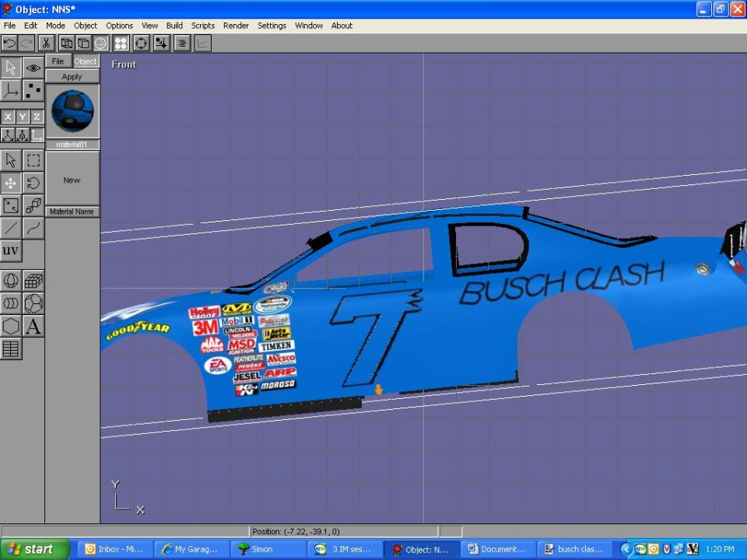
Task: Click the graph editor toolbar icon
Action: pos(202,44)
